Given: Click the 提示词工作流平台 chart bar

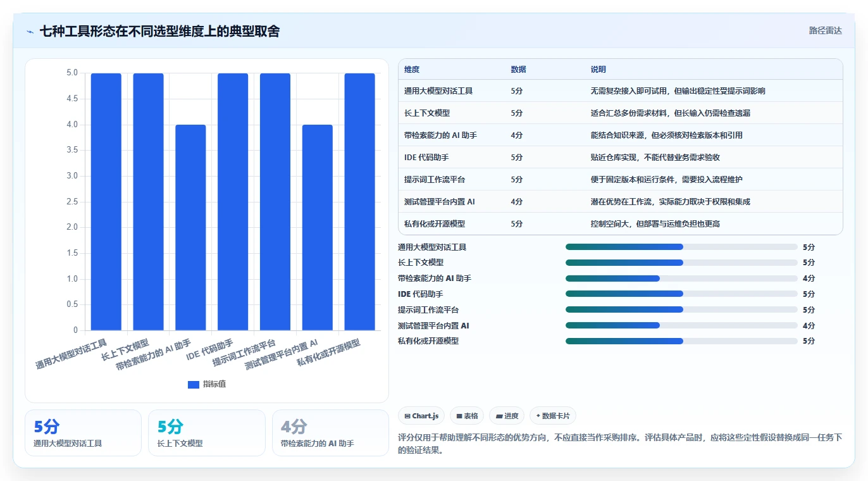Looking at the screenshot, I should point(275,202).
